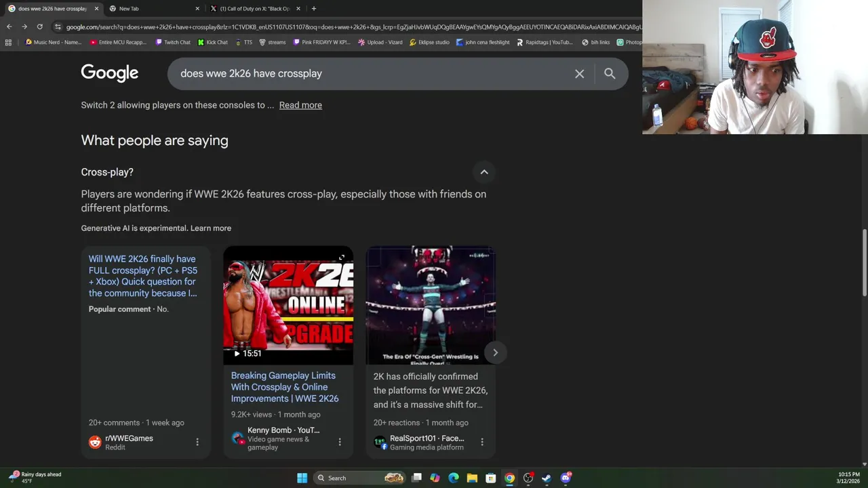Open the Music Nerd bookmark

tap(53, 42)
